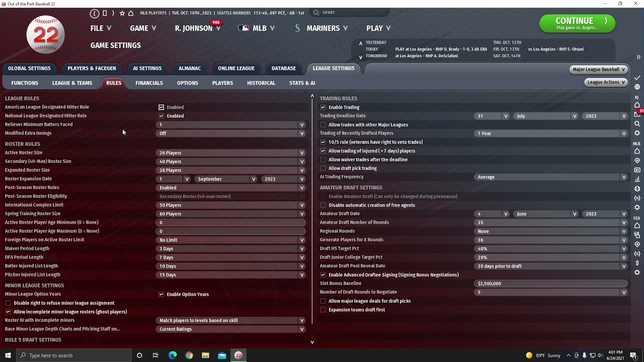Click the bar chart icon in MLB sidebar section
The width and height of the screenshot is (644, 362).
[x=637, y=179]
